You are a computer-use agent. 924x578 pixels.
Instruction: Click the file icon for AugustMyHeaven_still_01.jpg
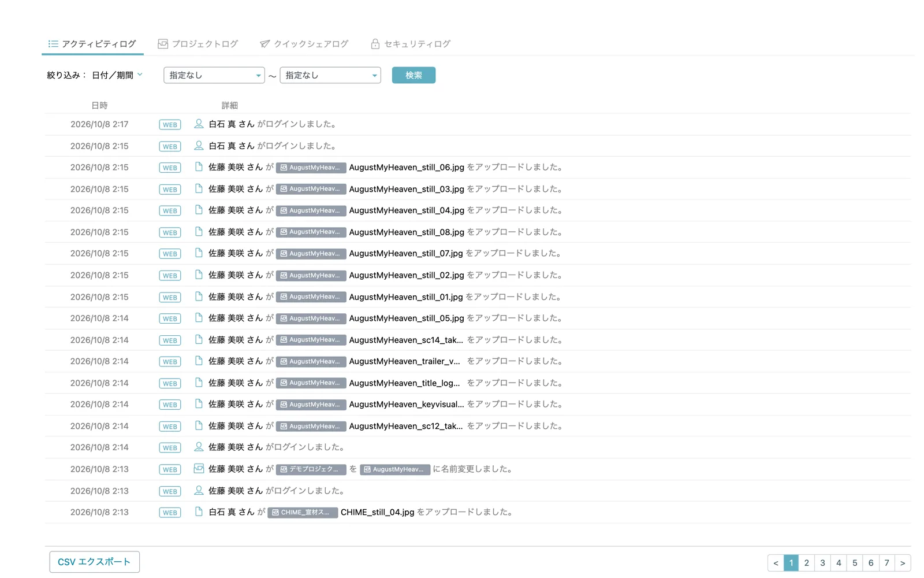pyautogui.click(x=199, y=297)
